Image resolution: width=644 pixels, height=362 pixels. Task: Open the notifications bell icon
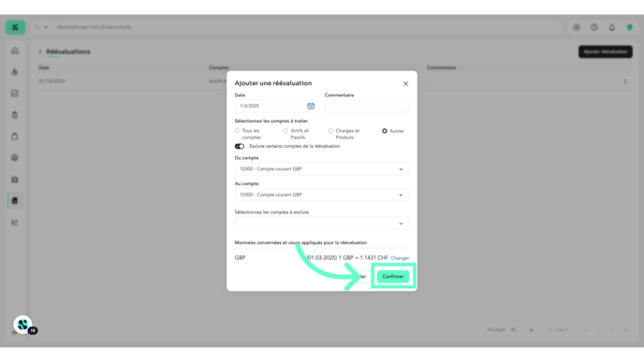click(x=611, y=27)
